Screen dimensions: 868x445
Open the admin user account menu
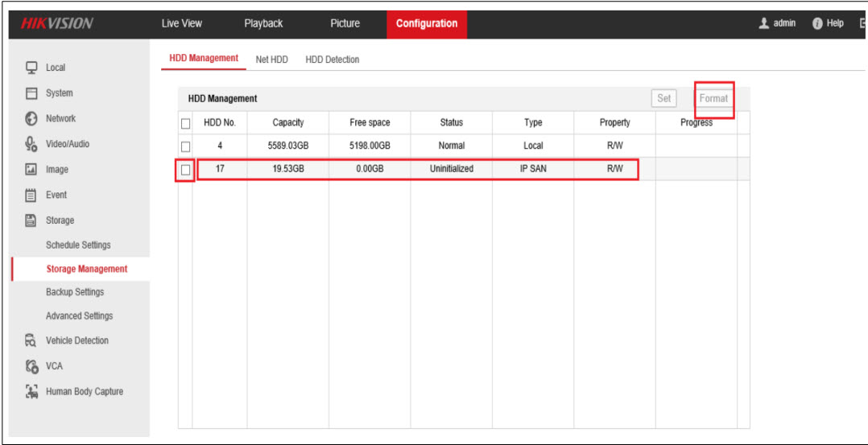click(777, 23)
